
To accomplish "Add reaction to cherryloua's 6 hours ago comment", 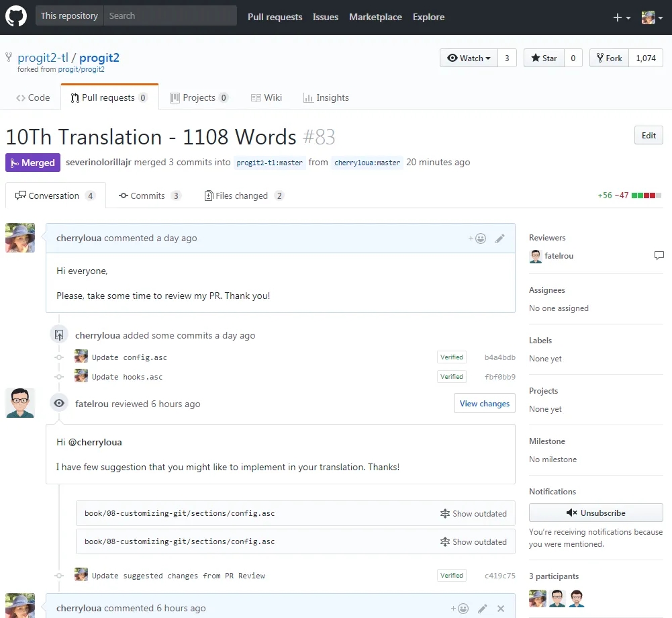I will (459, 608).
